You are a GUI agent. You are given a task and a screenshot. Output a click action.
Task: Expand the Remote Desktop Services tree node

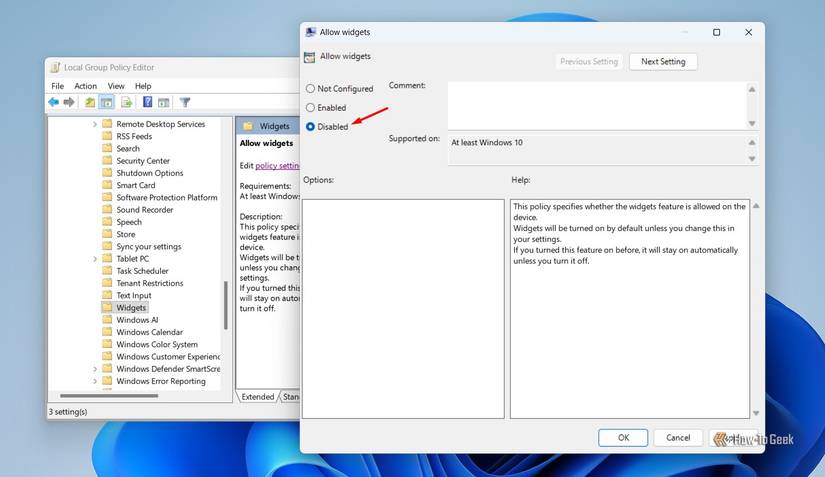tap(95, 124)
